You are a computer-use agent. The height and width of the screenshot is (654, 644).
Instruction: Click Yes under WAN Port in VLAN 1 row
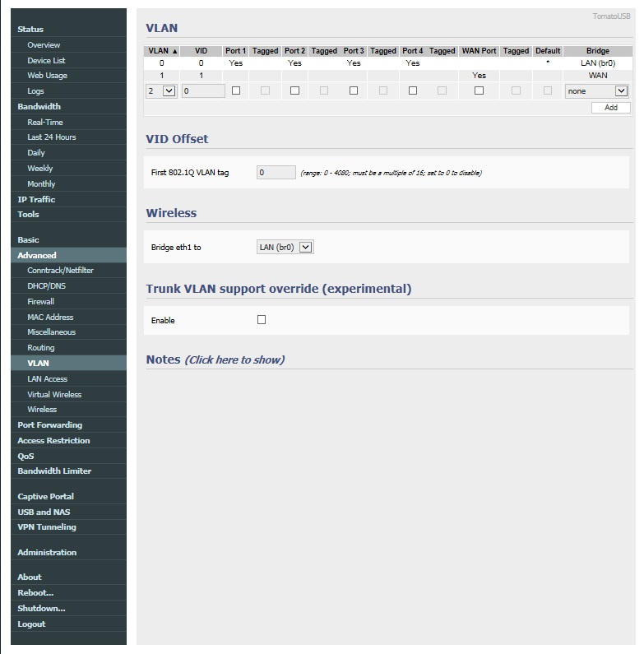pos(479,76)
